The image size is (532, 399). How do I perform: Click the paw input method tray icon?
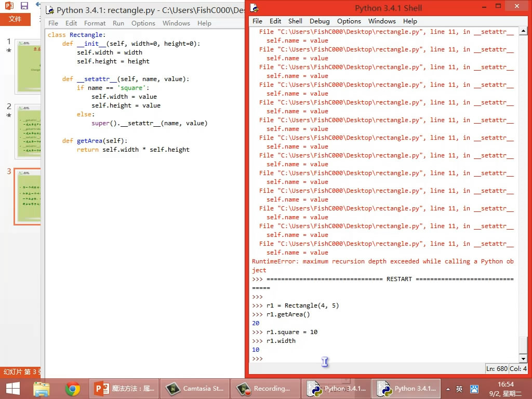pos(474,389)
